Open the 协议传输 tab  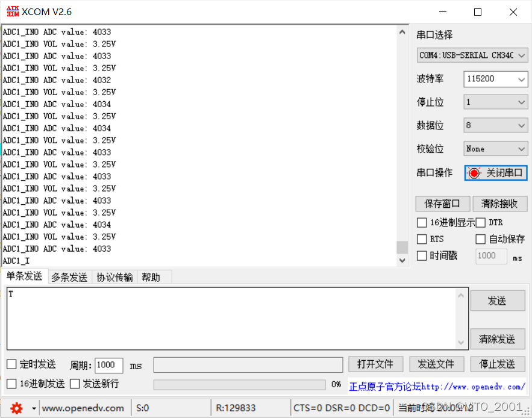tap(114, 276)
